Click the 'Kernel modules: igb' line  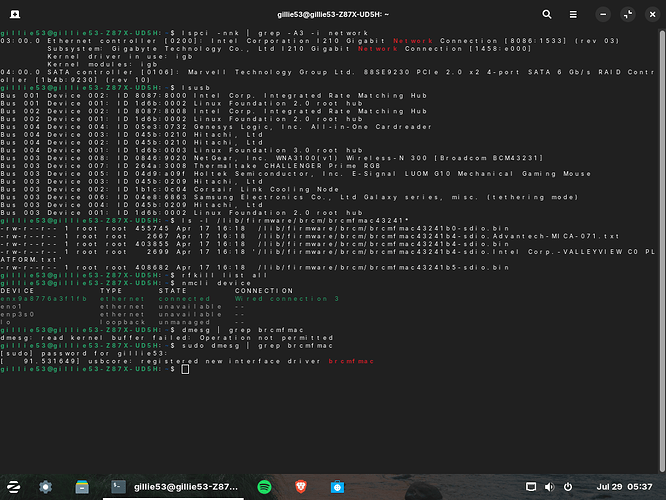pos(102,64)
